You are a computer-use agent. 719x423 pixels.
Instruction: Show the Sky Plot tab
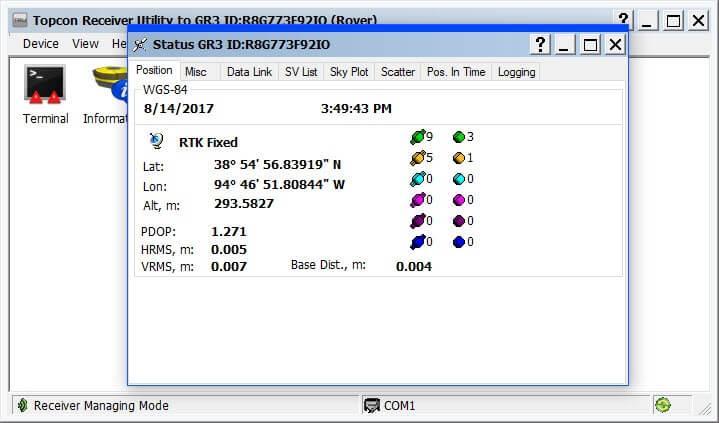[x=349, y=71]
